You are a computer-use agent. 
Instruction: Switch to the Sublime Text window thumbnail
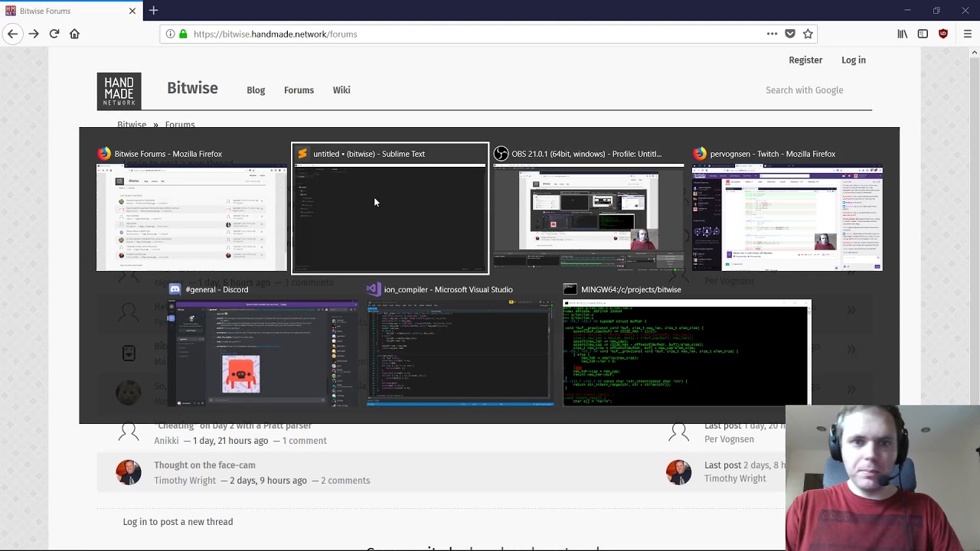(x=390, y=218)
